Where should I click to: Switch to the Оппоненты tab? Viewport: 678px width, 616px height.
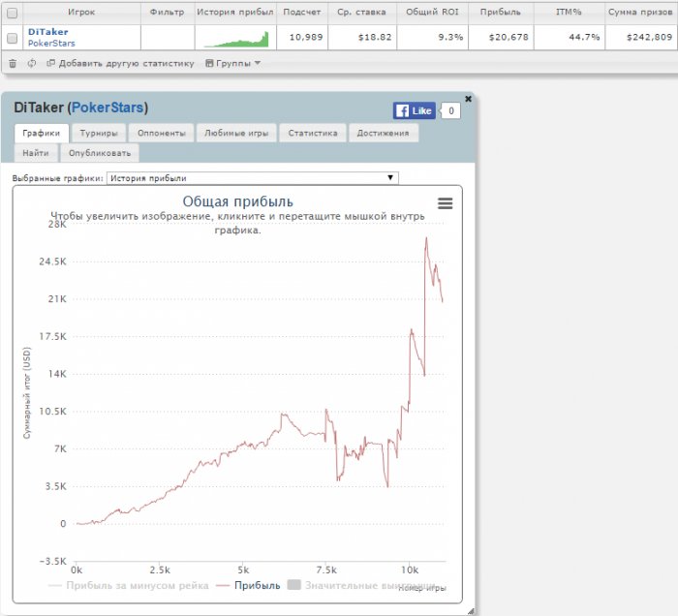point(162,133)
